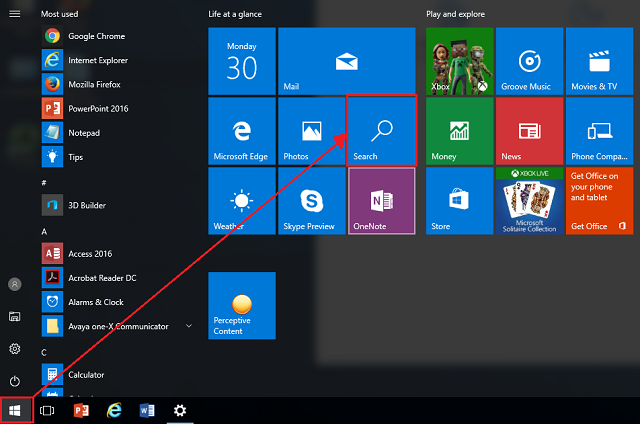Open File Explorer from the Start sidebar
The height and width of the screenshot is (424, 640).
coord(15,316)
